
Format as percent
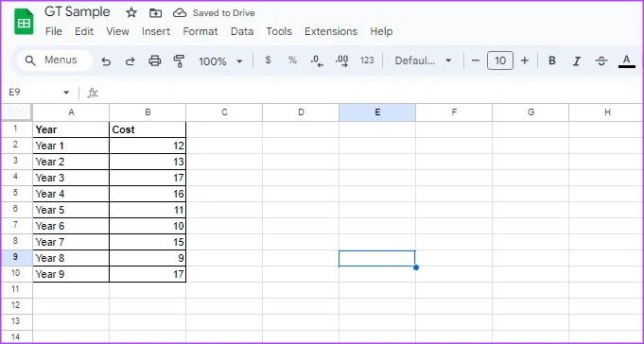292,60
